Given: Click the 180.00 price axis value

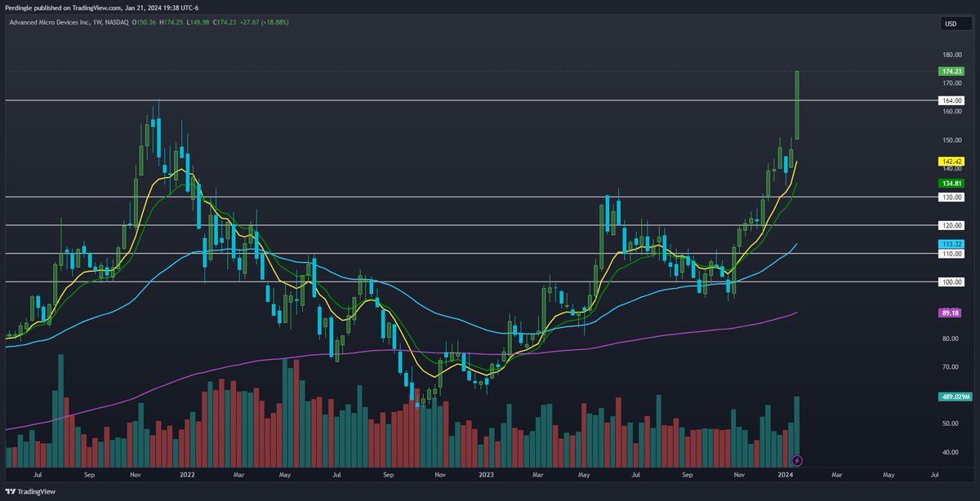Looking at the screenshot, I should (x=951, y=55).
